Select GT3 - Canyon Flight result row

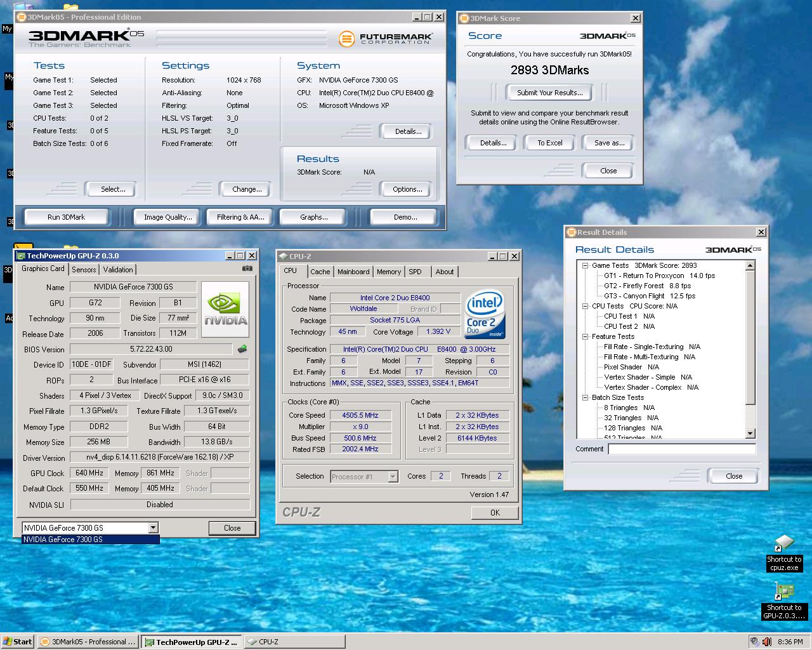pos(649,296)
